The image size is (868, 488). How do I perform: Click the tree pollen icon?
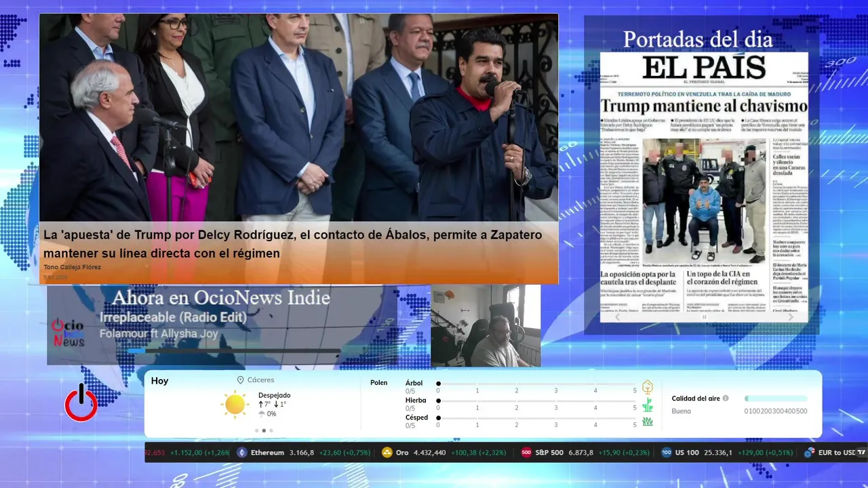(647, 387)
